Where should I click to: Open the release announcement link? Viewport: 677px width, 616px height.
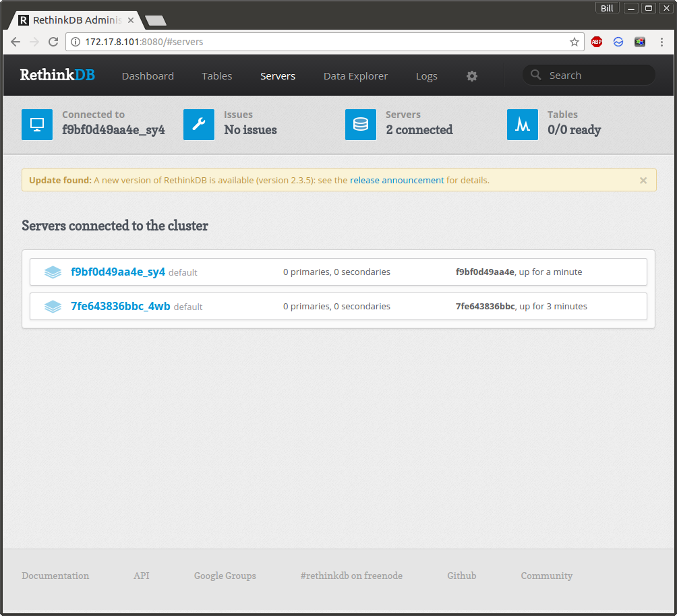396,180
